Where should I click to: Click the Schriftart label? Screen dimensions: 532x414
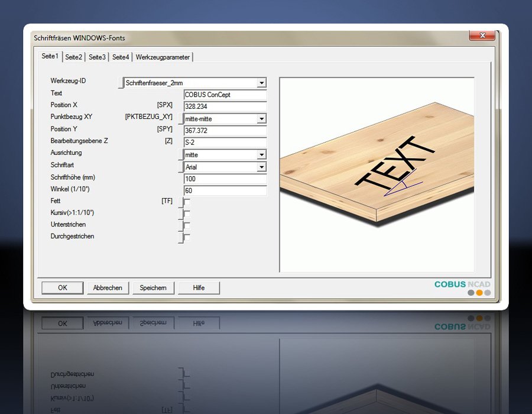[x=62, y=165]
